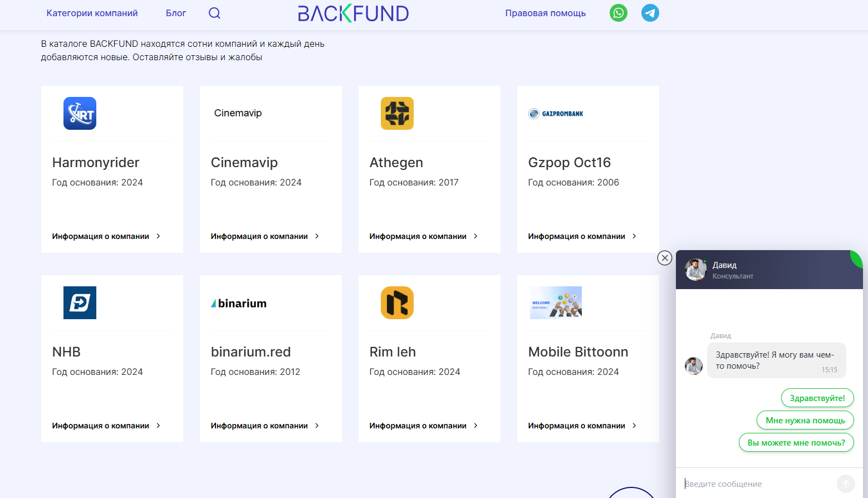Screen dimensions: 868x498
Task: Expand company info chevron on Cinemavip card
Action: click(317, 236)
